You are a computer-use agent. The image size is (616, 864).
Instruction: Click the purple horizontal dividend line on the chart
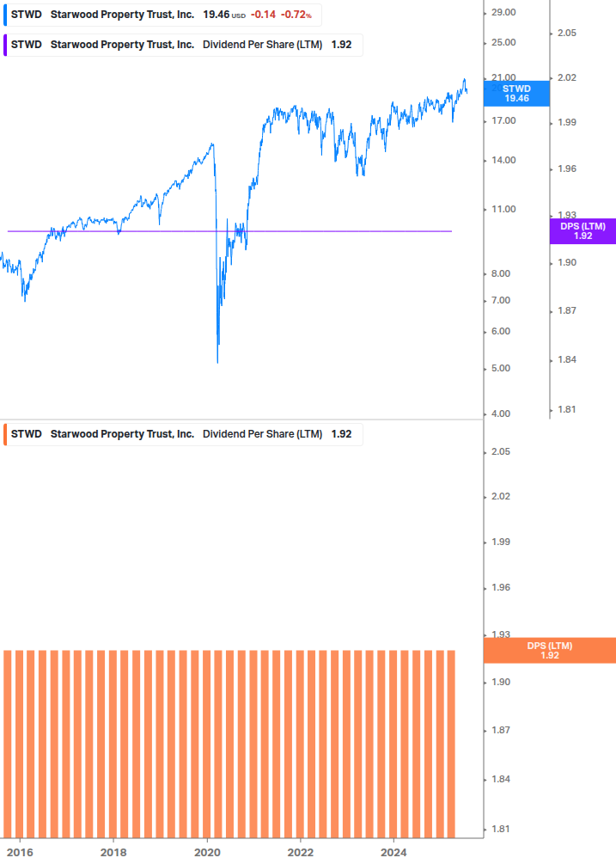pyautogui.click(x=229, y=231)
